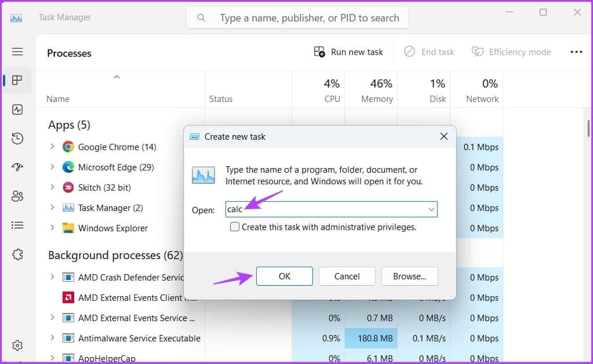Click the Antimalware Service Executable icon
Viewport: 593px width, 364px height.
pos(68,338)
